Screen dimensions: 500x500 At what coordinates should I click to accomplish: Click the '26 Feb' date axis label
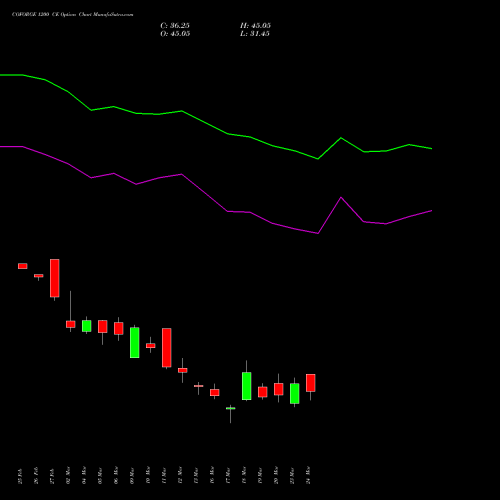click(36, 476)
